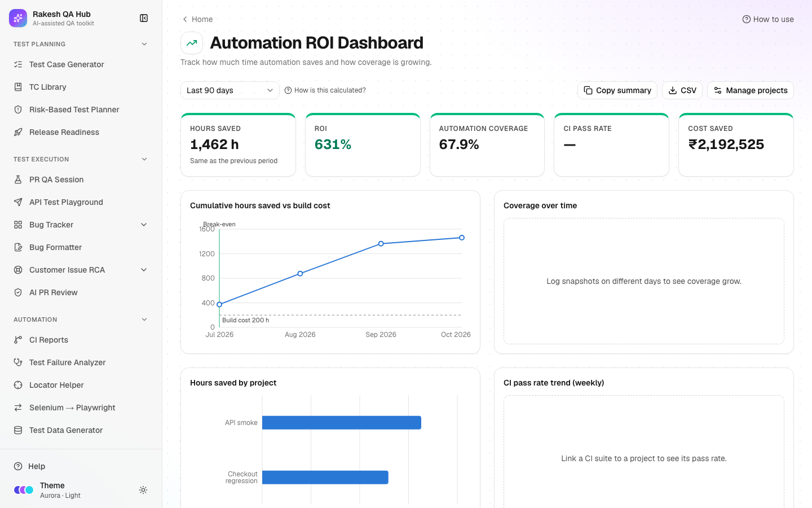812x508 pixels.
Task: Expand the Customer Issue RCA submenu
Action: pos(144,270)
